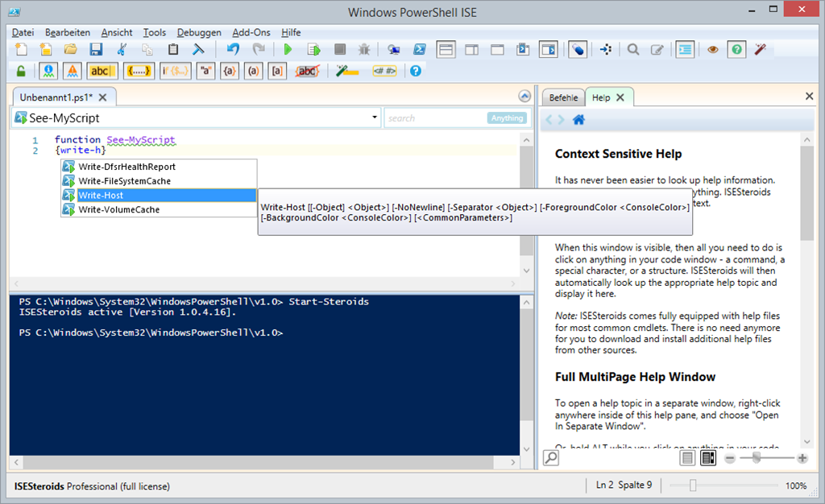
Task: Close the Help tab
Action: click(x=620, y=97)
